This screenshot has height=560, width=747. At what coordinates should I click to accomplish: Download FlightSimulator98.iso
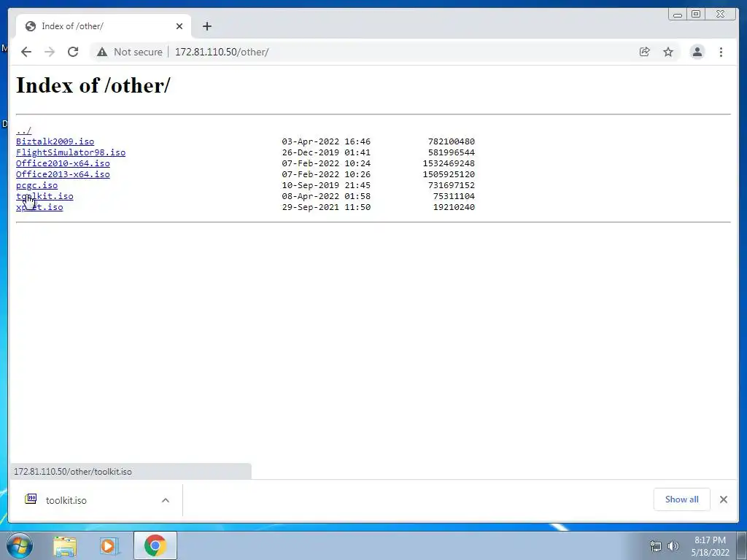point(71,152)
